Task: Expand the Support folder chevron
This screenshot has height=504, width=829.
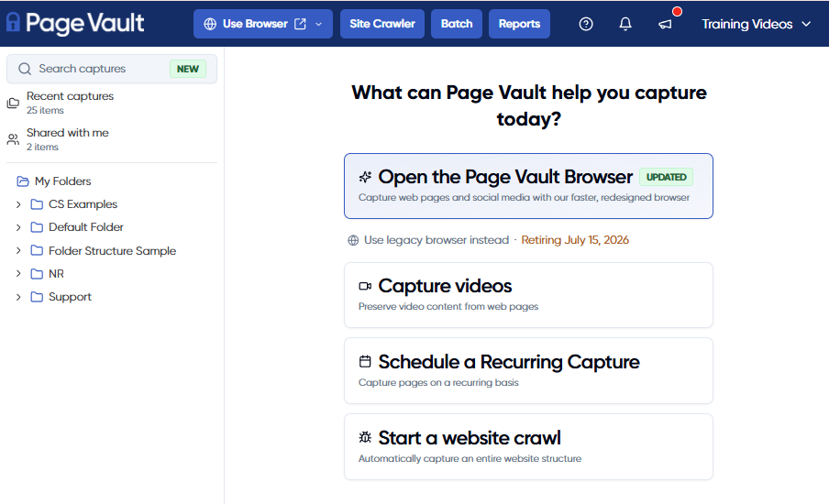Action: pyautogui.click(x=18, y=297)
